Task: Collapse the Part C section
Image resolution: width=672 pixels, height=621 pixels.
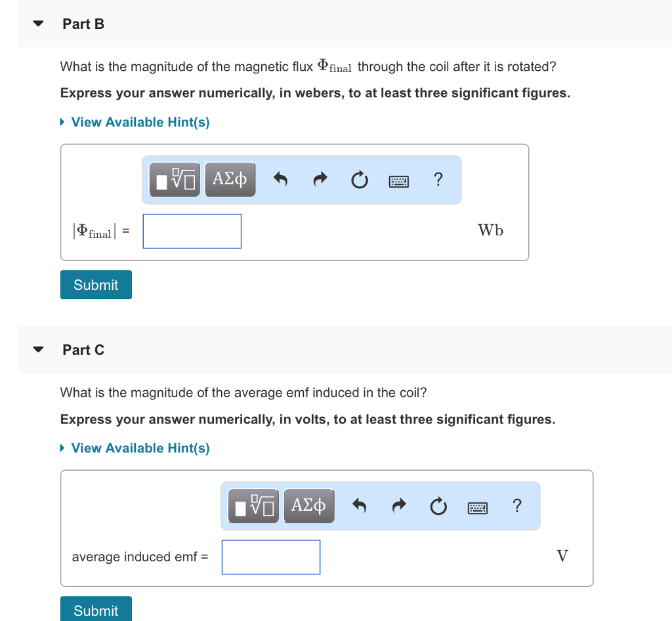Action: [37, 350]
